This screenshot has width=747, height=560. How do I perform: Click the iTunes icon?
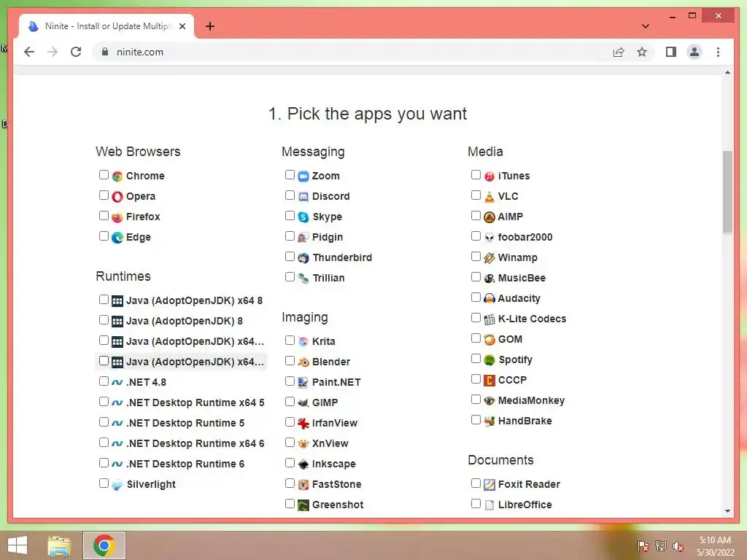(x=489, y=176)
